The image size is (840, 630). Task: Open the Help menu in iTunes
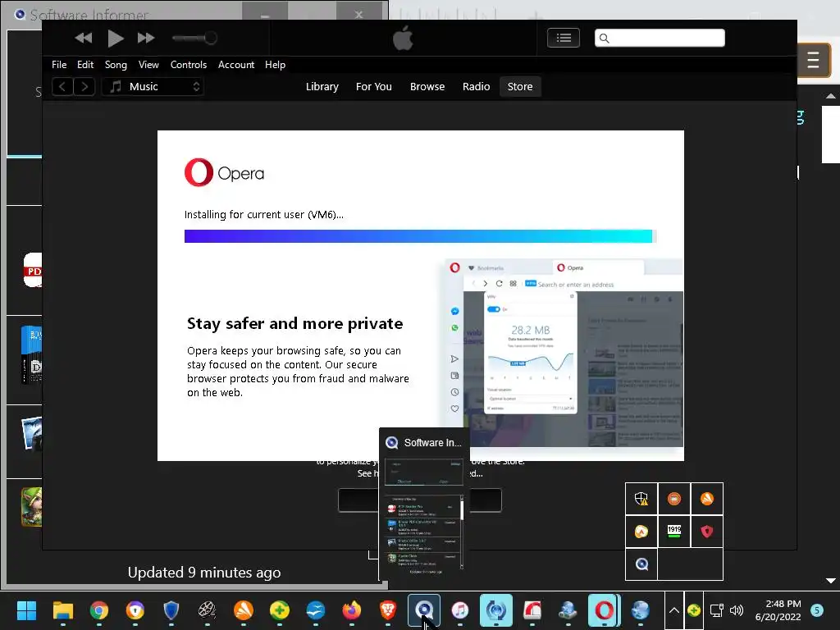pos(275,65)
